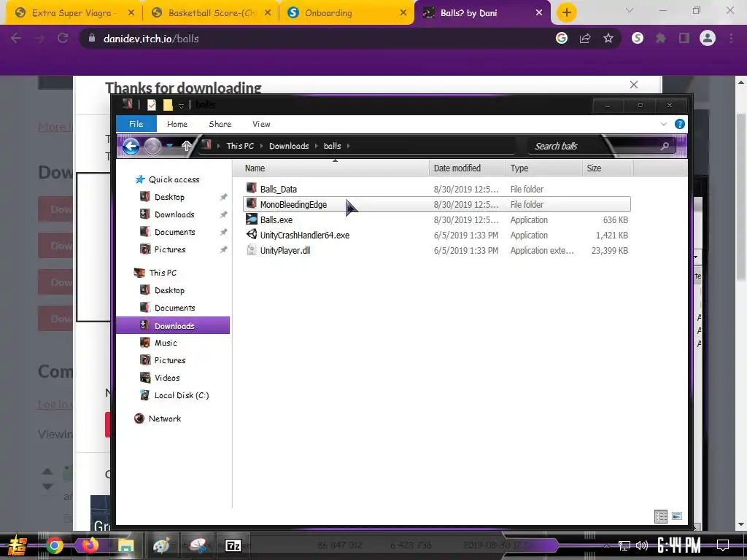Click the up-one-level arrow in Explorer
This screenshot has width=747, height=560.
pos(186,146)
